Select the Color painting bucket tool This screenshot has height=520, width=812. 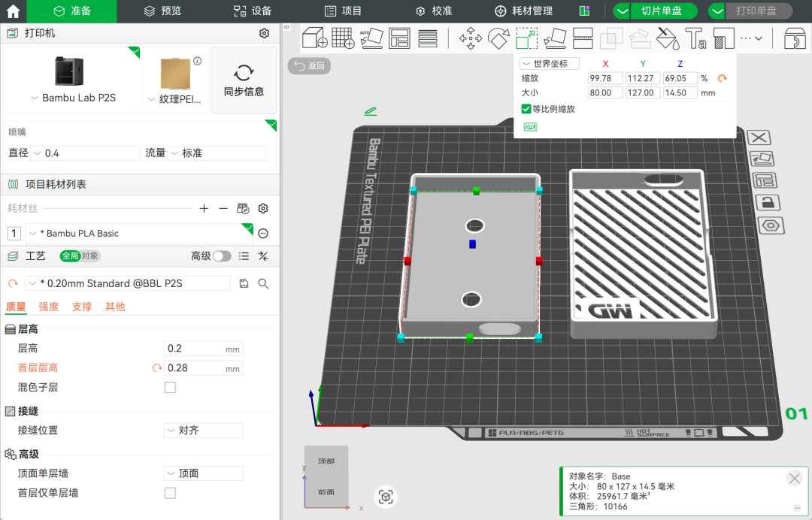point(668,38)
